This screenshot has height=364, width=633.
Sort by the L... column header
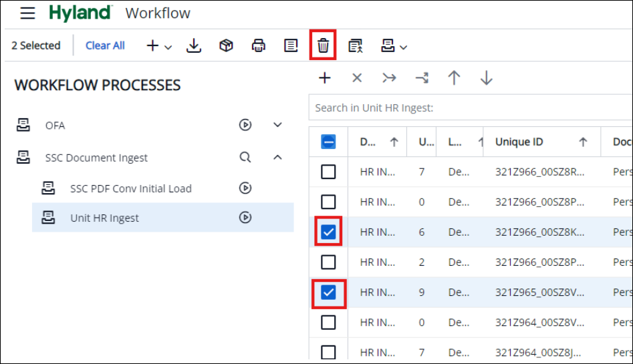(460, 142)
